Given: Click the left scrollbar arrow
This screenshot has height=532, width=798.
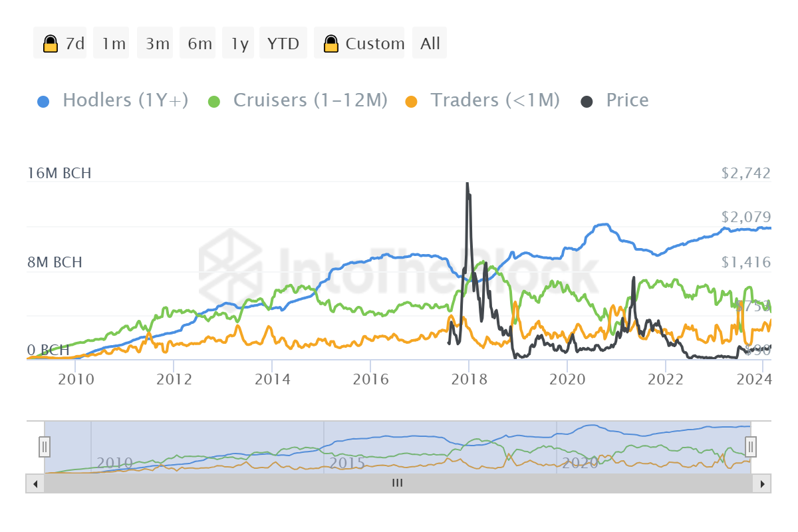Looking at the screenshot, I should click(x=32, y=483).
